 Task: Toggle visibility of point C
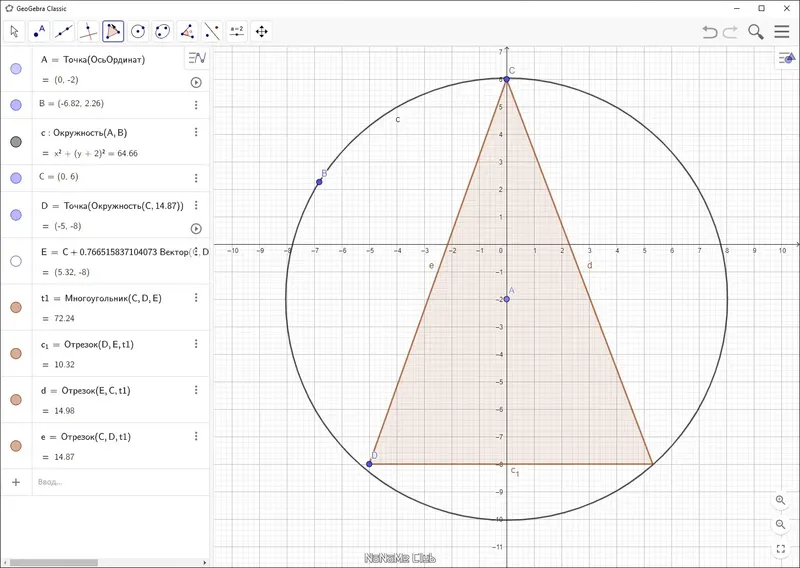16,178
